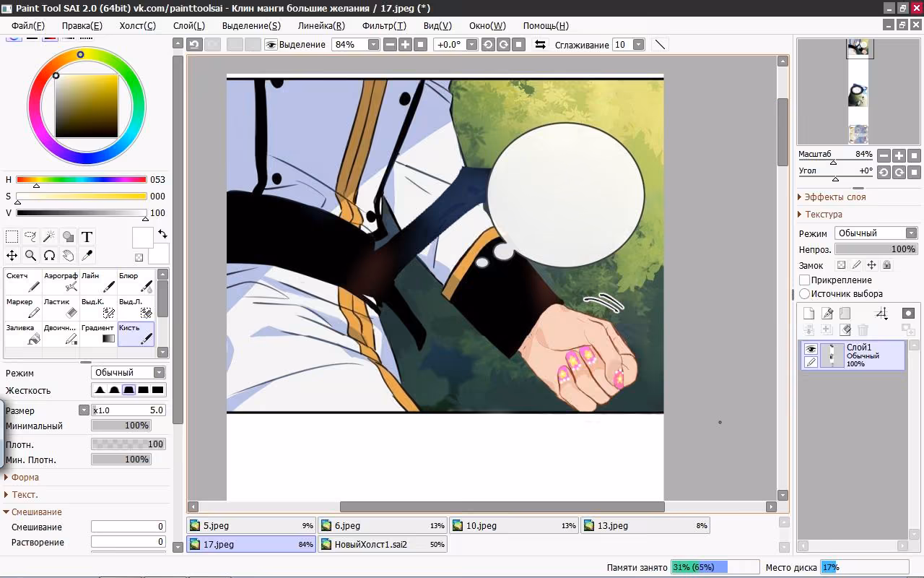
Task: Choose the Аэрограф airbrush
Action: [x=61, y=282]
